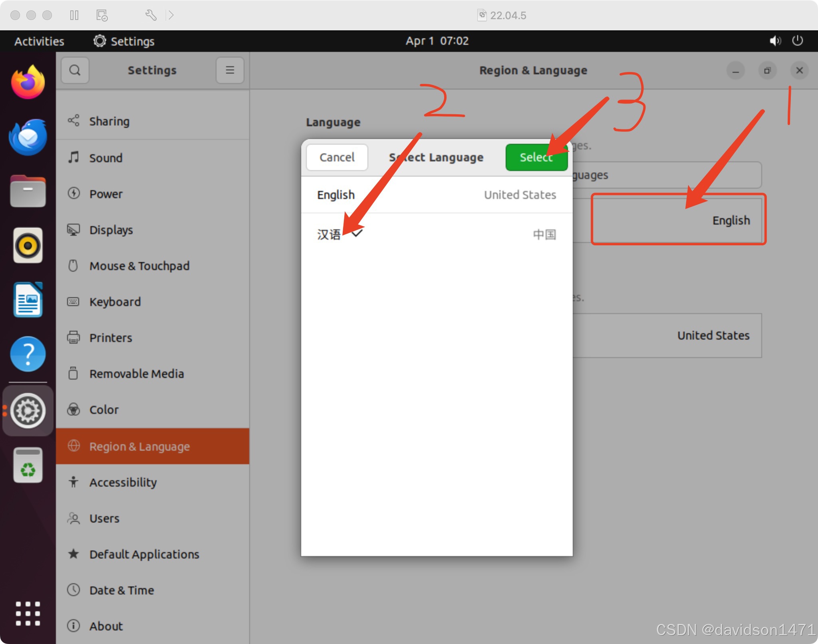The image size is (818, 644).
Task: Select English United States language row
Action: pos(436,195)
